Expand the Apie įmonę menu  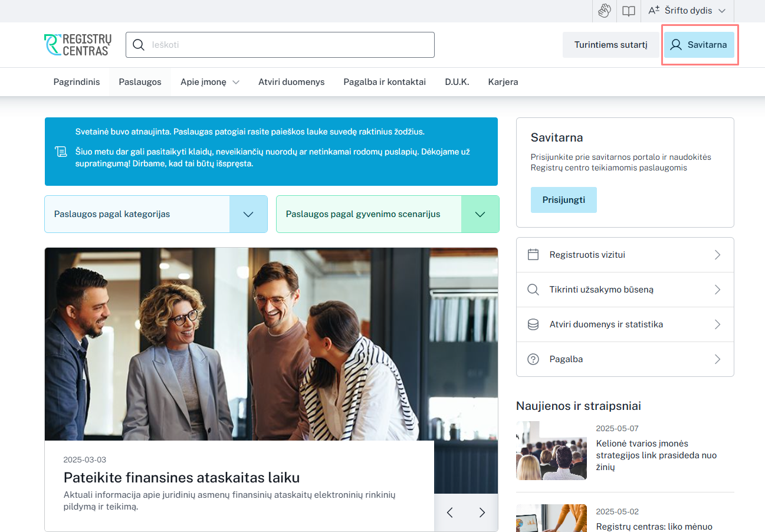[210, 82]
